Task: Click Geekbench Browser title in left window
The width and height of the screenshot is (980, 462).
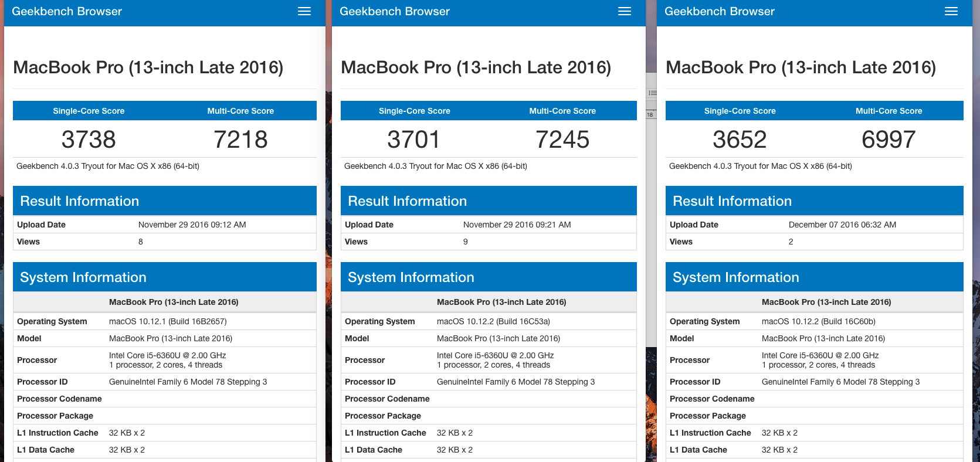Action: [x=67, y=11]
